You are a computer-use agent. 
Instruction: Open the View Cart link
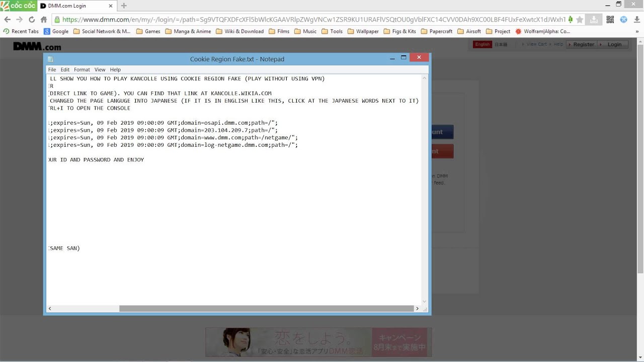[535, 44]
